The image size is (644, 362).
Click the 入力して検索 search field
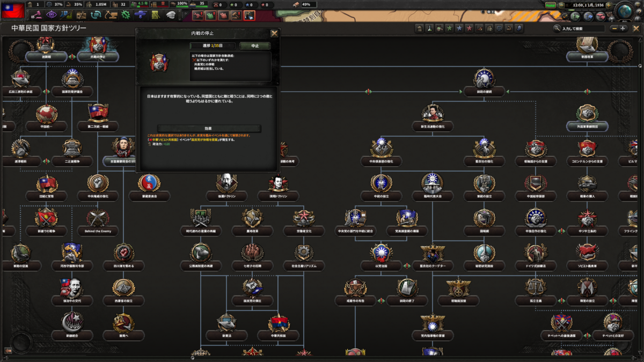pyautogui.click(x=584, y=28)
